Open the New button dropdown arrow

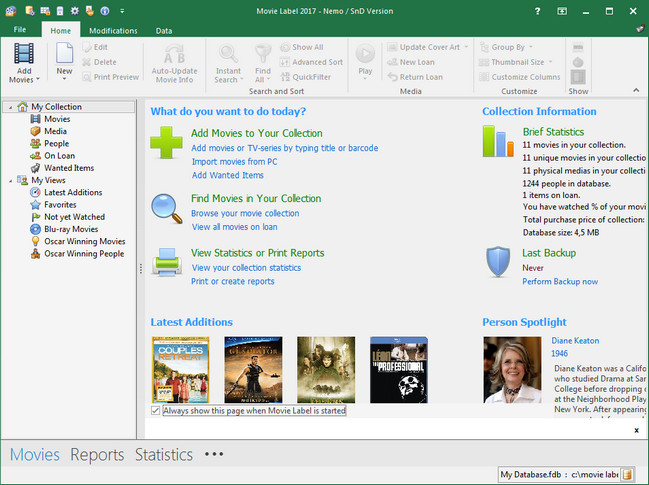(x=65, y=79)
